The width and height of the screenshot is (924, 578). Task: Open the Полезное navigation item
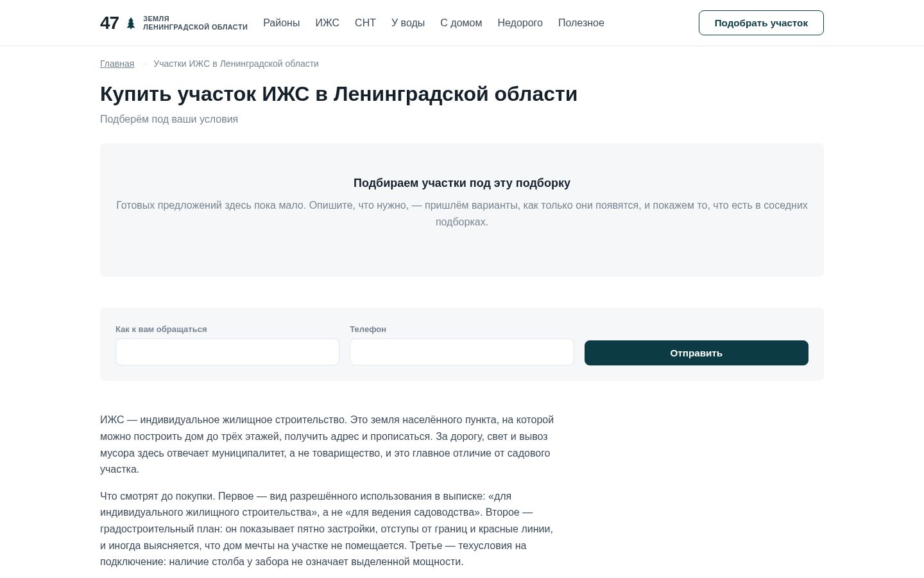581,23
